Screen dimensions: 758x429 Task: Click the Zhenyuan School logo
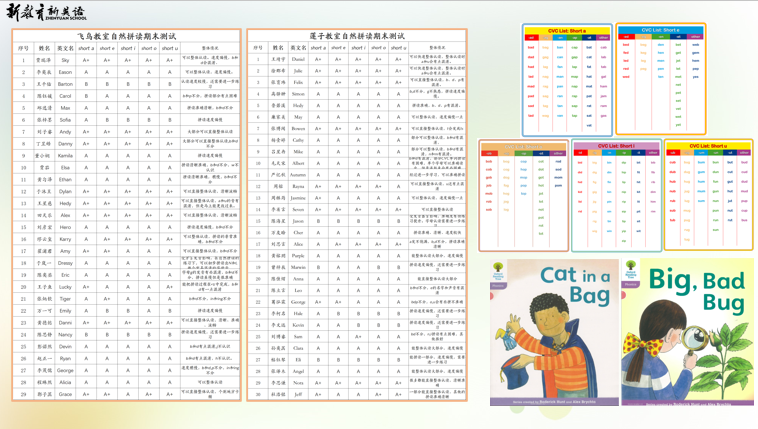click(46, 12)
